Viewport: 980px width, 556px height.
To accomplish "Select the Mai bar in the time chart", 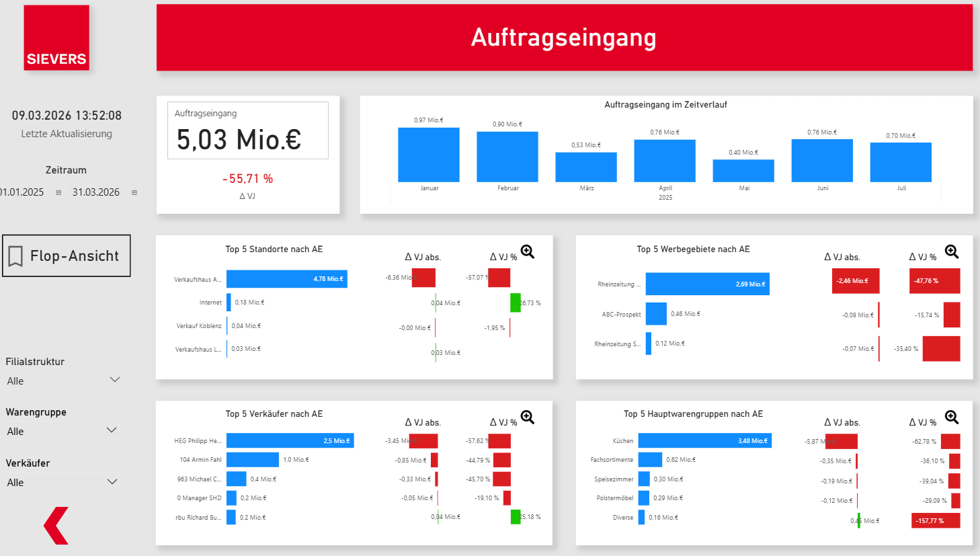I will point(743,171).
